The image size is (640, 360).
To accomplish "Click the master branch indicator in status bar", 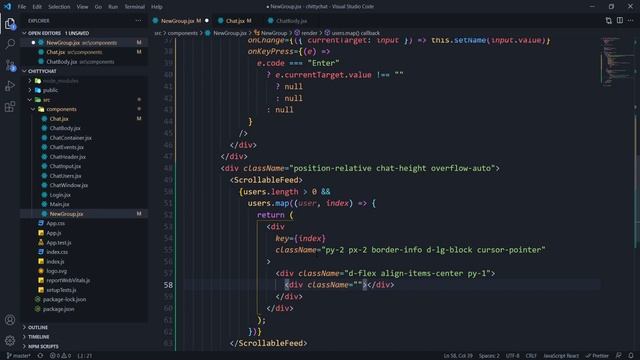I will coord(19,356).
